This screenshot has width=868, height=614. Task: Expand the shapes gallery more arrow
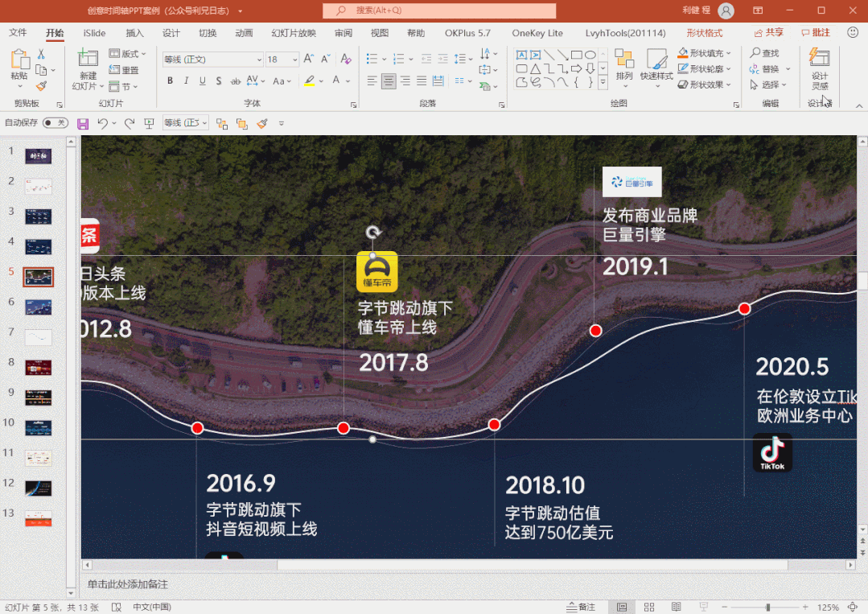point(603,83)
